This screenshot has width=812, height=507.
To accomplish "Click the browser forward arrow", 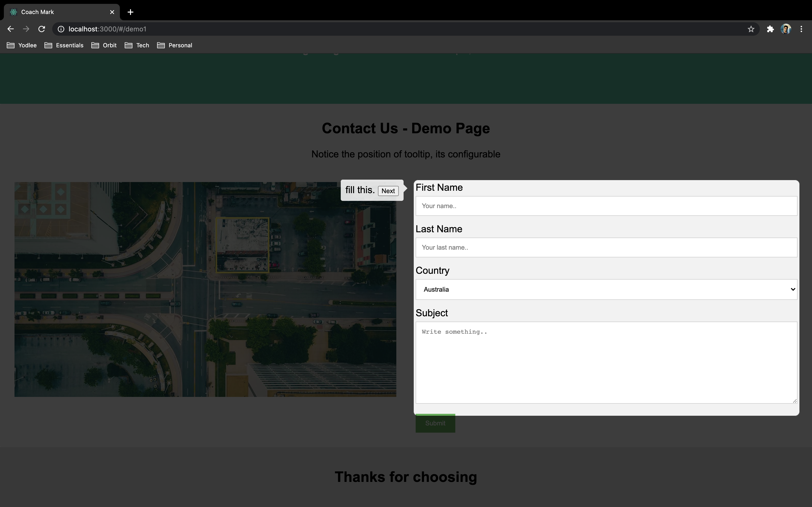I will 26,29.
